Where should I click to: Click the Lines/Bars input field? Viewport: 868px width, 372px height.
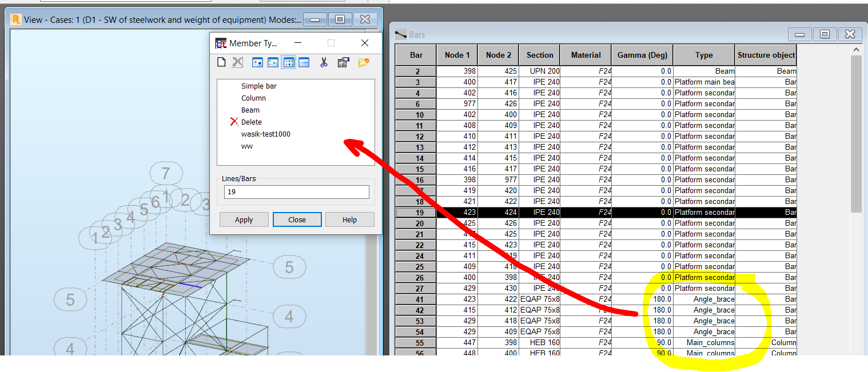[x=296, y=192]
